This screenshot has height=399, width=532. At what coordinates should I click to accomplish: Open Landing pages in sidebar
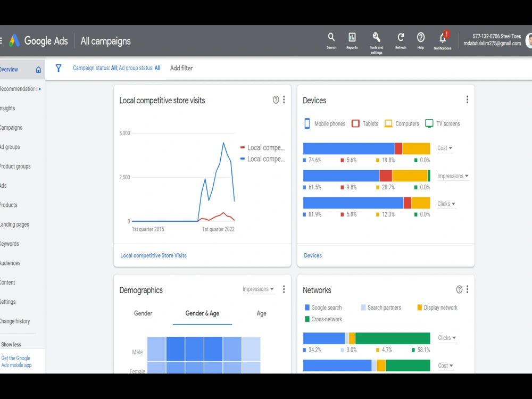(14, 225)
